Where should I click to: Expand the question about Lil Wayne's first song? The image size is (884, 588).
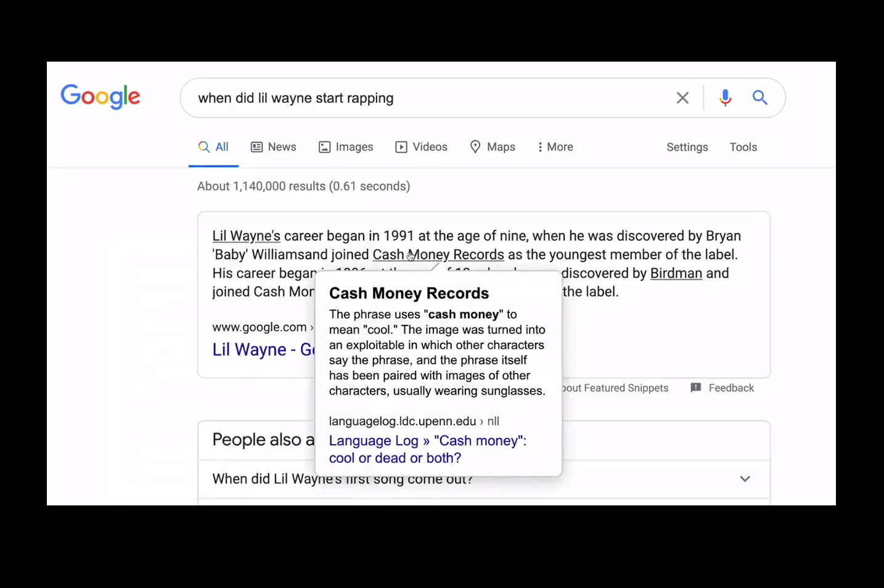click(745, 479)
